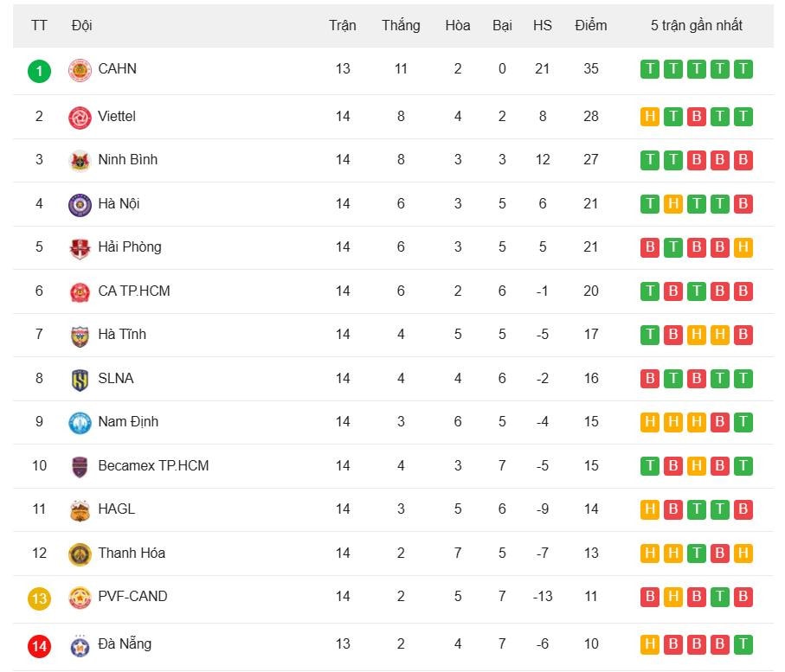Open the PVF-CAND team link
The height and width of the screenshot is (672, 785).
[132, 596]
